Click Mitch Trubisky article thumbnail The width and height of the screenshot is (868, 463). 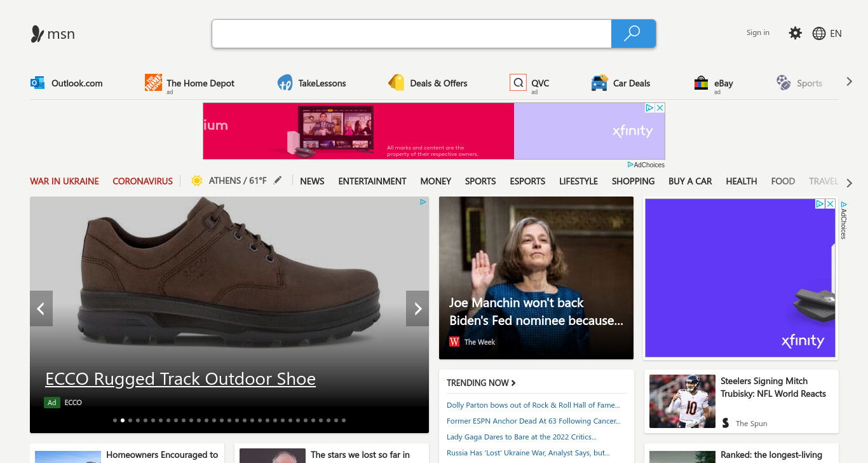point(682,401)
